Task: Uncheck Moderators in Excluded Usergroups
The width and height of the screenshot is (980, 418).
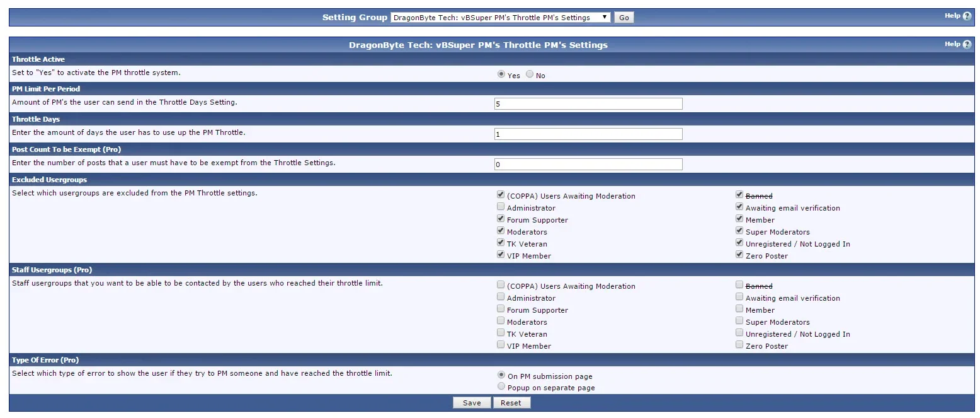Action: click(x=501, y=231)
